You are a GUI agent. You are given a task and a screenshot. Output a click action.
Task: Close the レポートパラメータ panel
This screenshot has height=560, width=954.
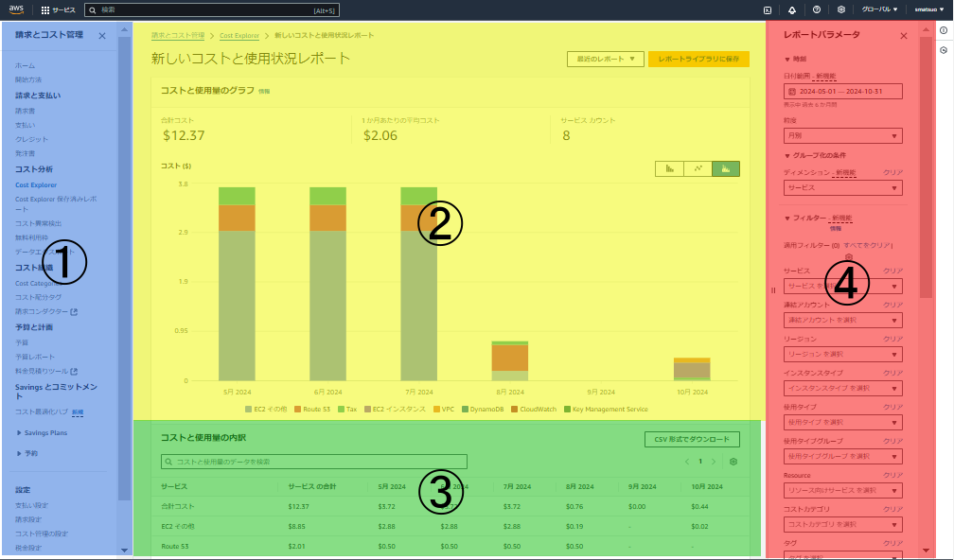click(904, 36)
